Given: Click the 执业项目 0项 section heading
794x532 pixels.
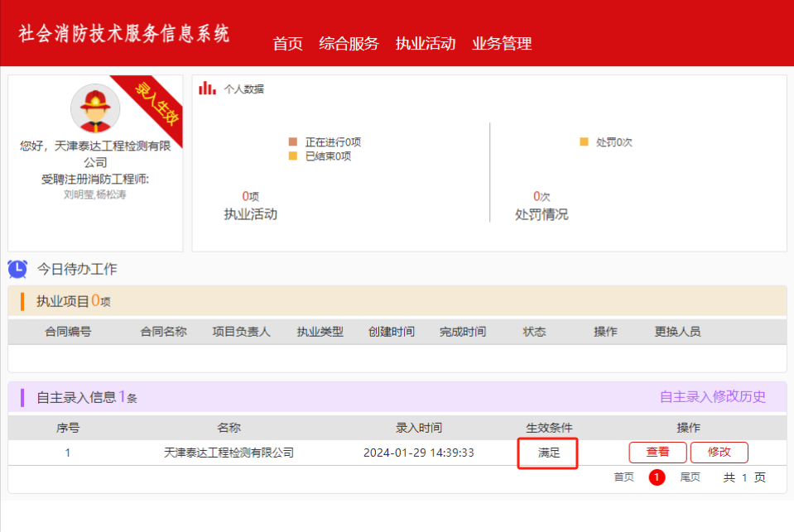Looking at the screenshot, I should point(74,301).
